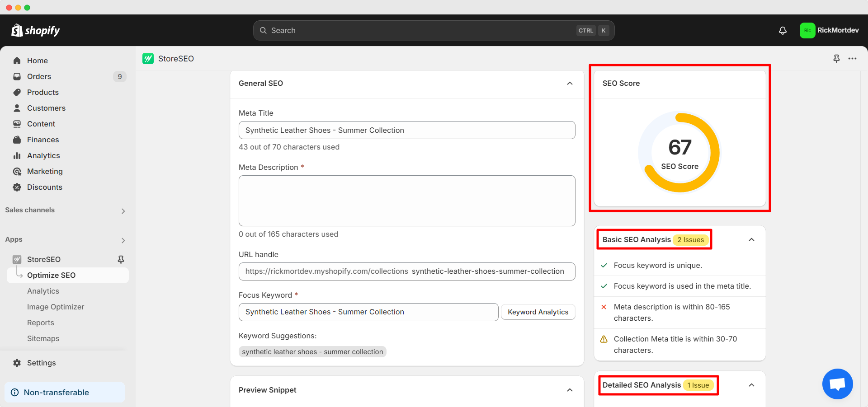The width and height of the screenshot is (868, 407).
Task: Click the search magnifier icon
Action: click(x=263, y=30)
